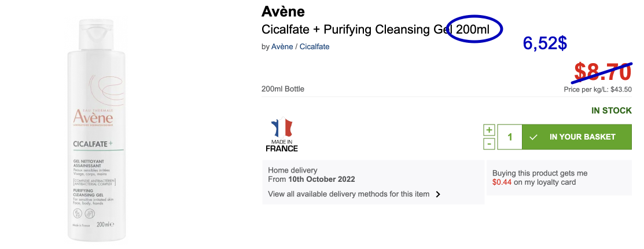Click the $0.44 loyalty card amount

[x=502, y=182]
